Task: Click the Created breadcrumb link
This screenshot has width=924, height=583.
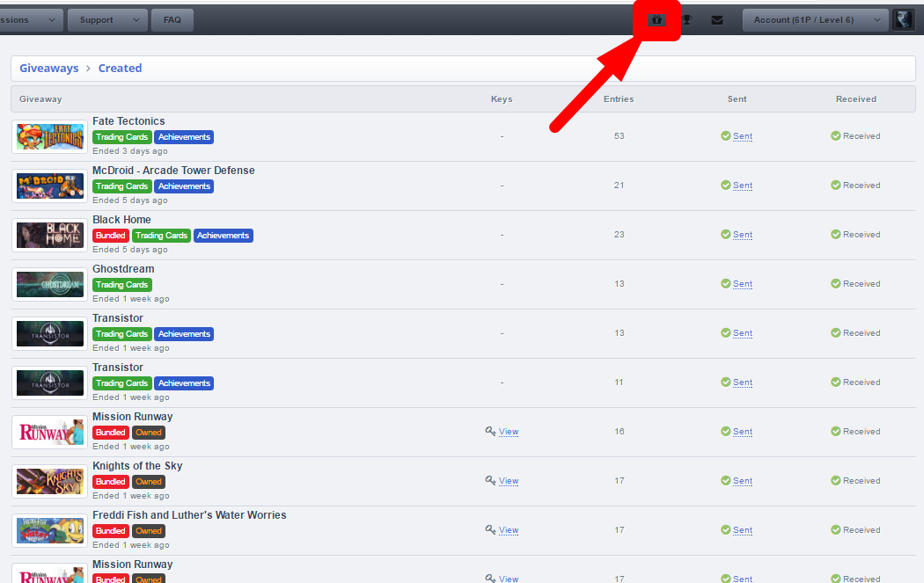Action: pyautogui.click(x=121, y=69)
